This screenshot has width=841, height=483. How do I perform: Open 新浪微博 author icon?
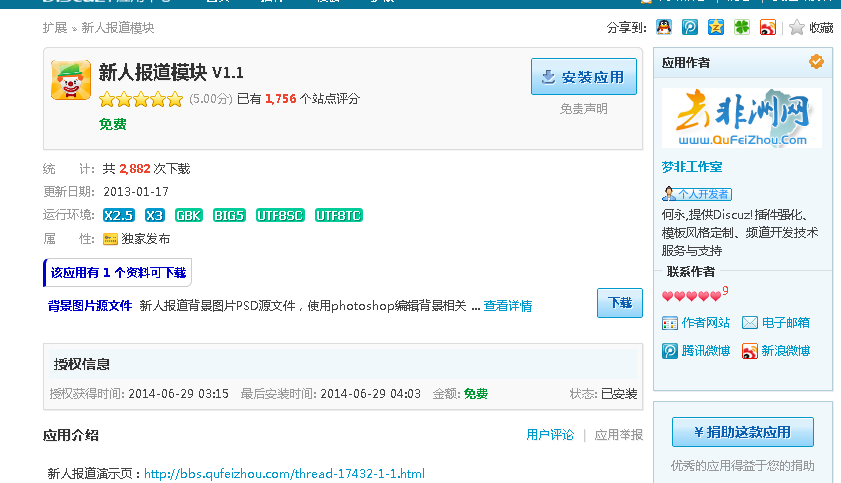tap(750, 351)
